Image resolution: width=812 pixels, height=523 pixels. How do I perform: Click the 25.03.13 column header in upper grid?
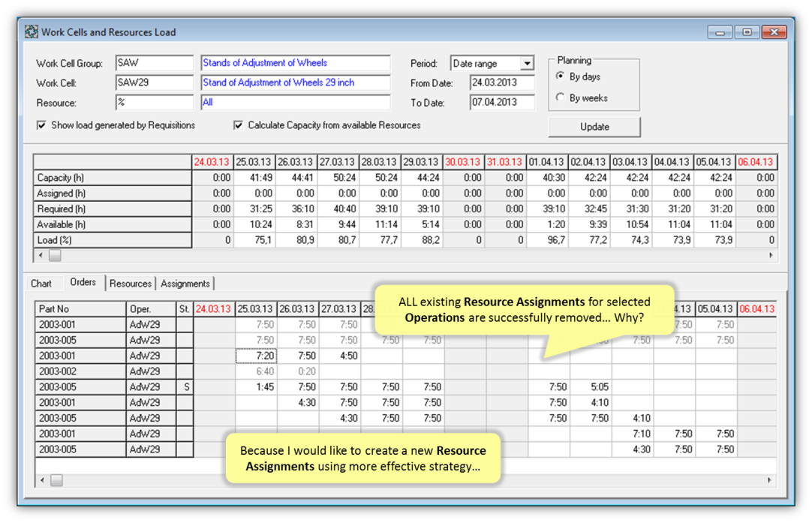pos(254,162)
